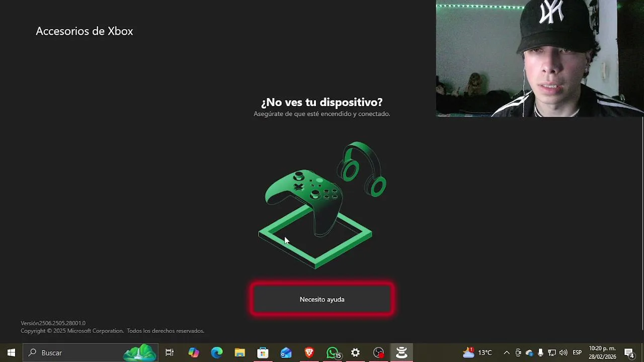Screen dimensions: 644x362
Task: Click the Versión 2506.2505.28001.0 text
Action: point(53,323)
